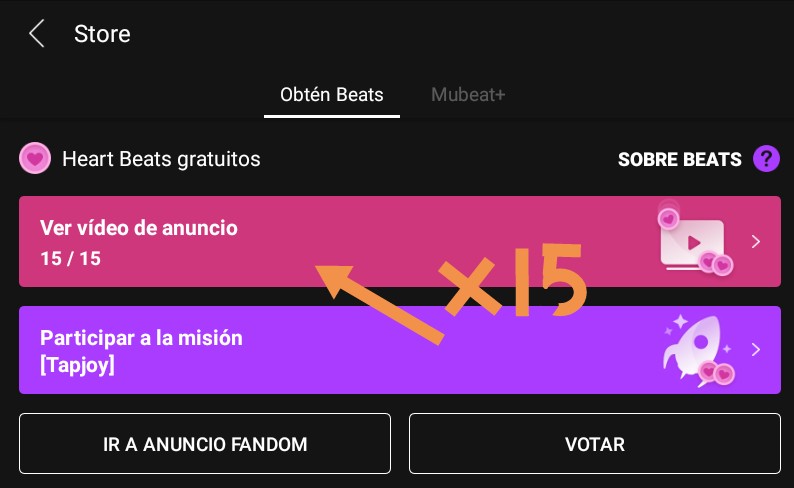Click the Heart Beats gratuitos heading
Viewport: 794px width, 488px height.
click(161, 159)
